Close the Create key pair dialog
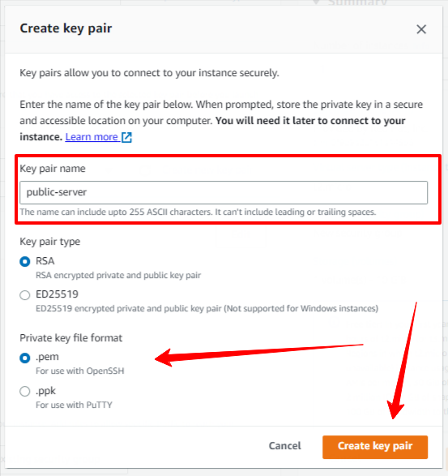The height and width of the screenshot is (476, 448). pyautogui.click(x=421, y=29)
